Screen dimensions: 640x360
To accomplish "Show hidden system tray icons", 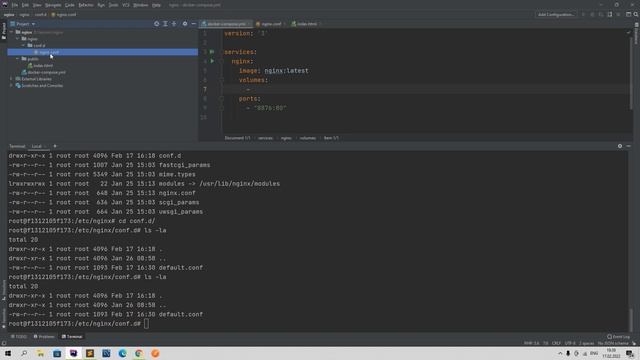I will tap(560, 353).
